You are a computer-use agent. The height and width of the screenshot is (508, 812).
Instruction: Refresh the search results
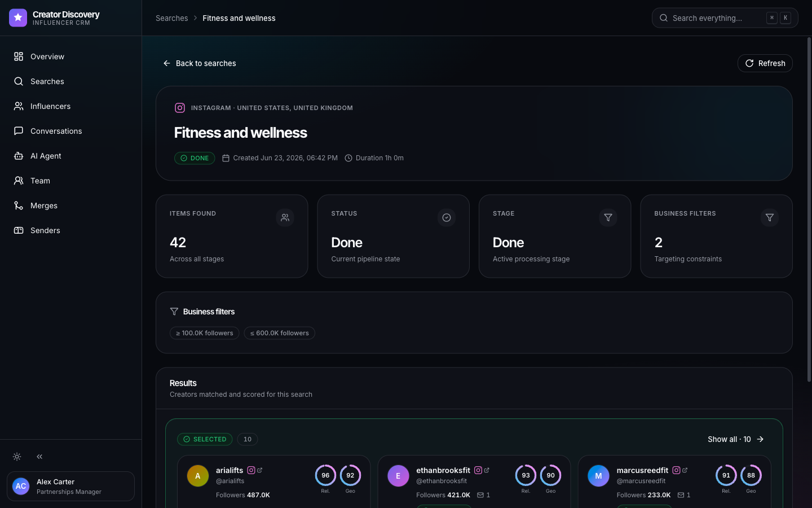(765, 63)
